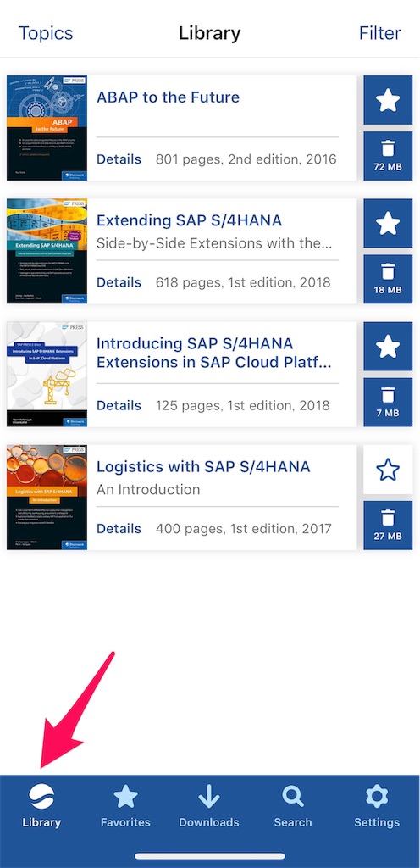Select text 801 pages, 2nd edition, 2016

point(246,159)
